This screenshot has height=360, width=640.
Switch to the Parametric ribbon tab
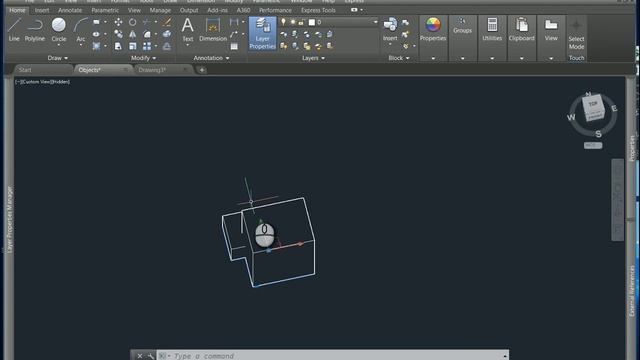(x=105, y=10)
